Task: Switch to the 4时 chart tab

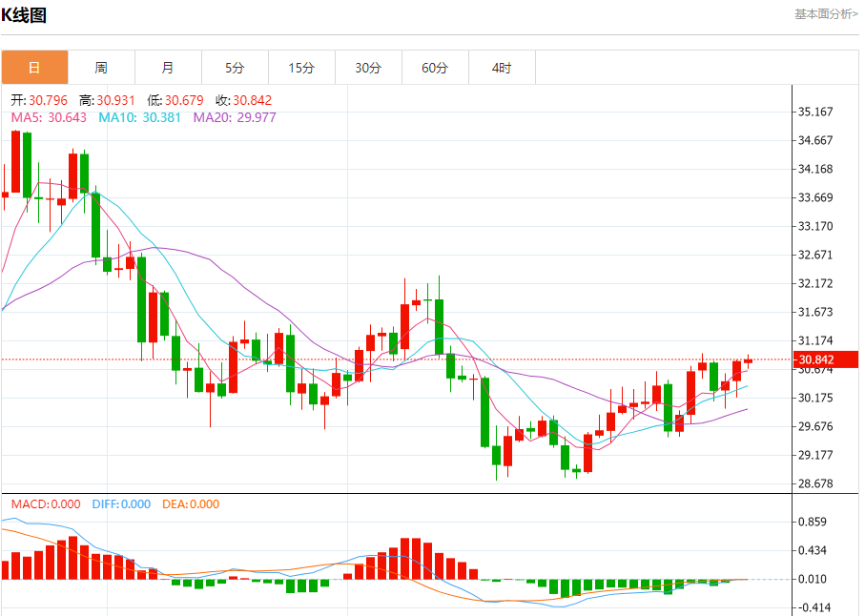Action: pos(502,68)
